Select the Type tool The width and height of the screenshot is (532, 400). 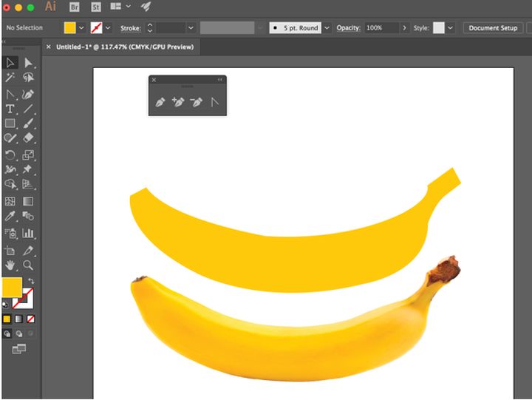tap(10, 109)
